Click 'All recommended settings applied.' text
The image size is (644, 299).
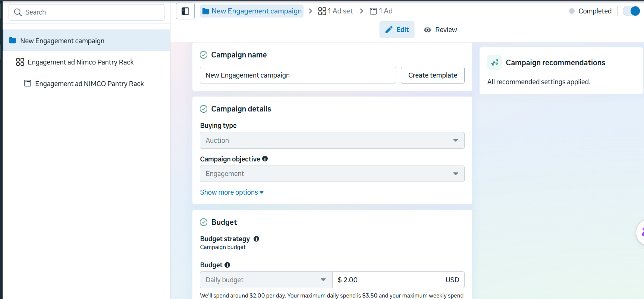539,82
